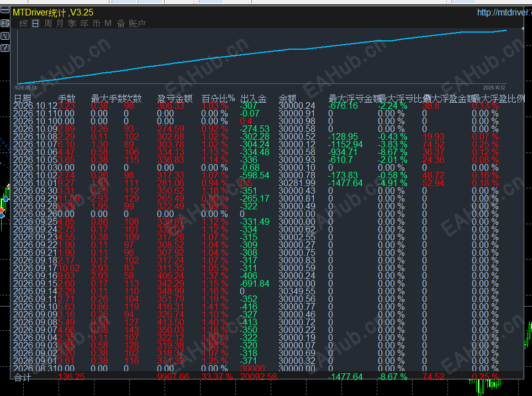Click the balance value 30281.99
The image size is (532, 396).
pos(297,183)
